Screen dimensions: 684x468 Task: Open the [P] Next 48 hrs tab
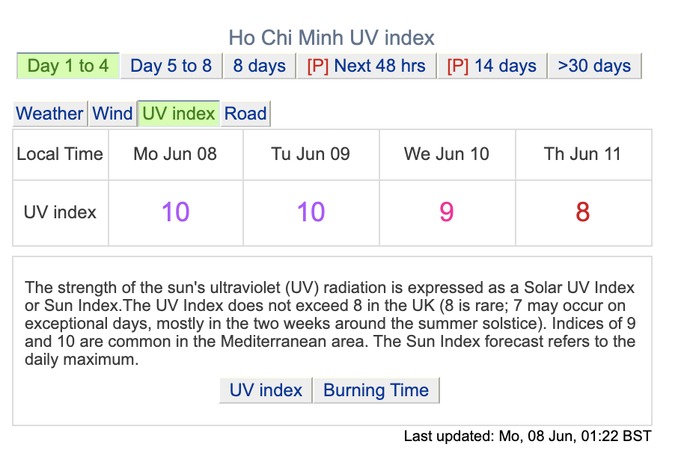tap(366, 66)
